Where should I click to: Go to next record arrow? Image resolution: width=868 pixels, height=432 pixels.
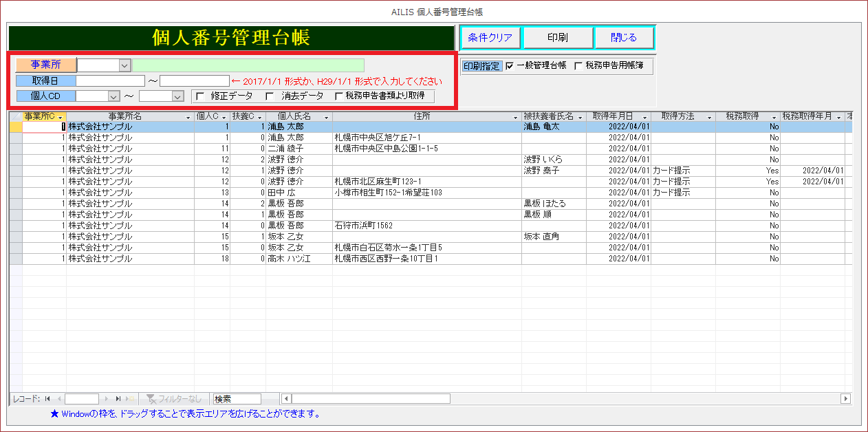tap(107, 398)
